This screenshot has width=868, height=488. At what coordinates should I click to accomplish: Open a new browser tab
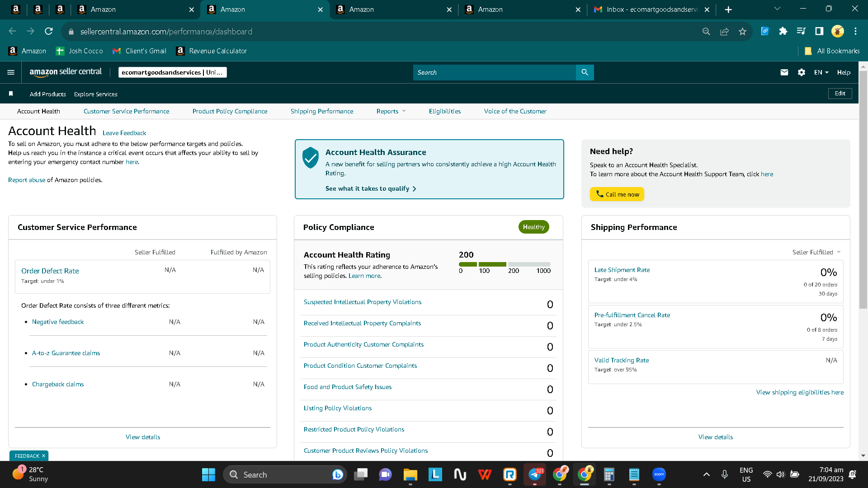[728, 9]
